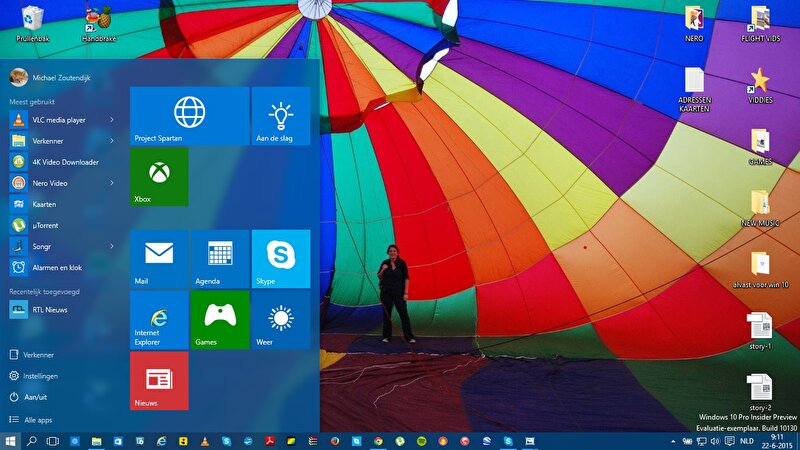Image resolution: width=800 pixels, height=450 pixels.
Task: Open the Agenda calendar tile
Action: click(220, 258)
